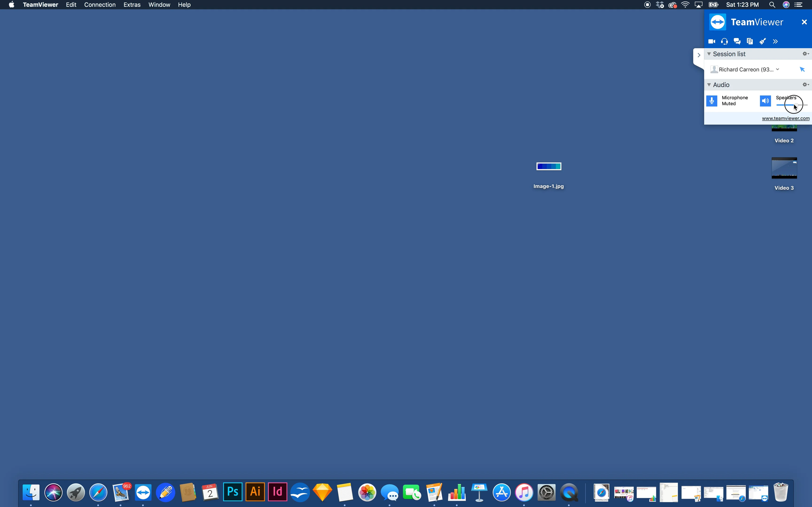Open the chat bubbles icon
This screenshot has width=812, height=507.
737,41
